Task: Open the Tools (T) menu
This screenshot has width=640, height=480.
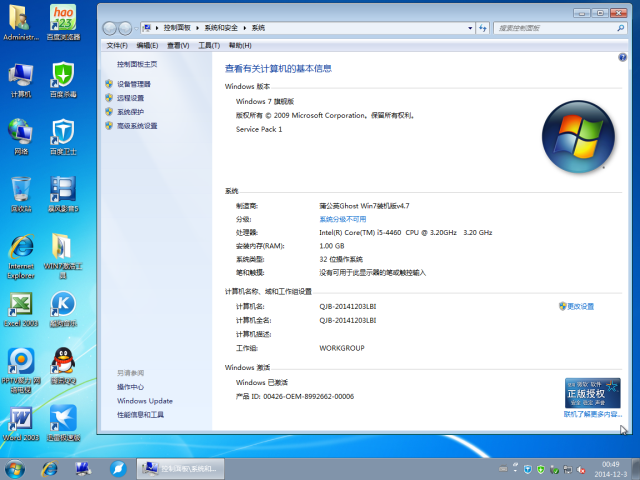Action: click(x=209, y=45)
